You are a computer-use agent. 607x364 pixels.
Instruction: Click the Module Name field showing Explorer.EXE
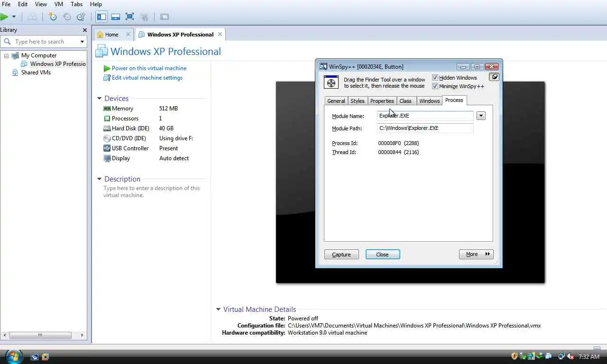[x=425, y=116]
